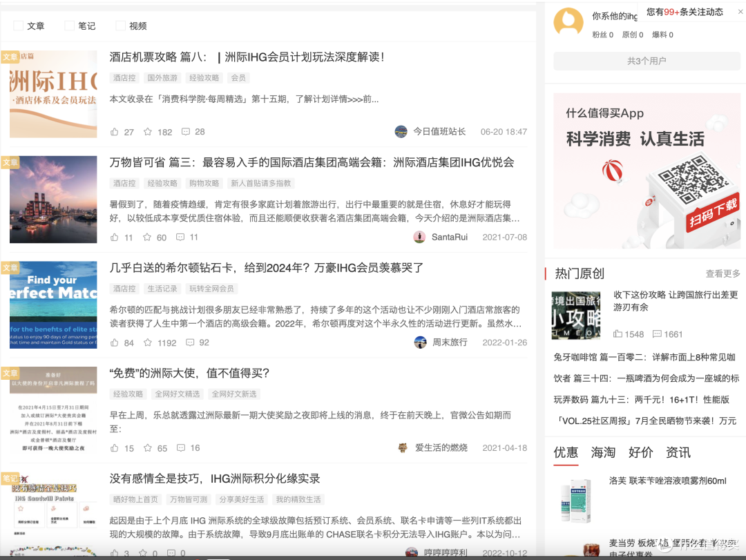Click author name 今日值班站长
The image size is (746, 560).
pos(439,132)
